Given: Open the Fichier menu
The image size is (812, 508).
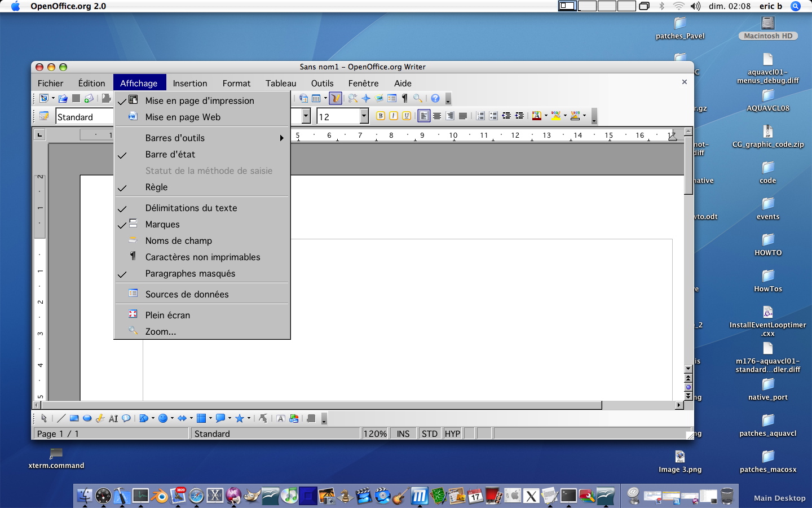Looking at the screenshot, I should 51,83.
